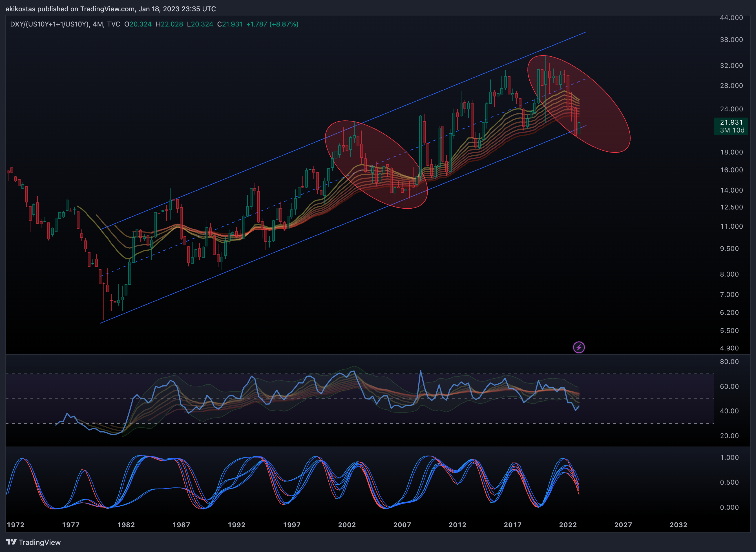The image size is (756, 552).
Task: Click the 3M 10d countdown label
Action: tap(732, 130)
